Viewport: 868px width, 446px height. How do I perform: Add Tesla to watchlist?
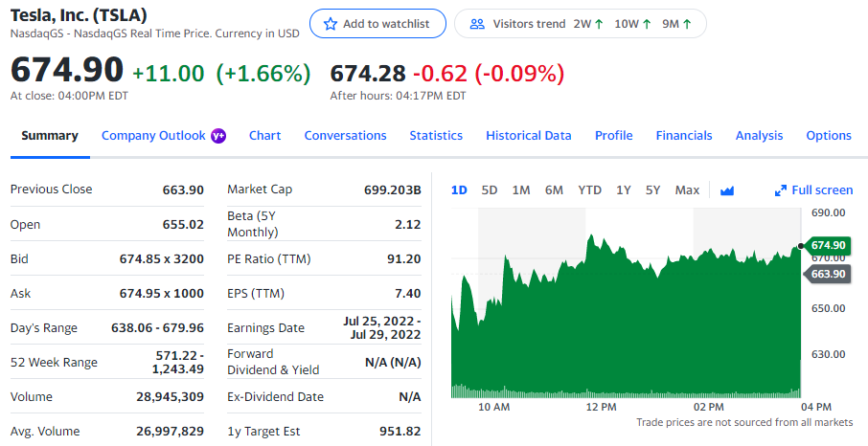(x=377, y=24)
